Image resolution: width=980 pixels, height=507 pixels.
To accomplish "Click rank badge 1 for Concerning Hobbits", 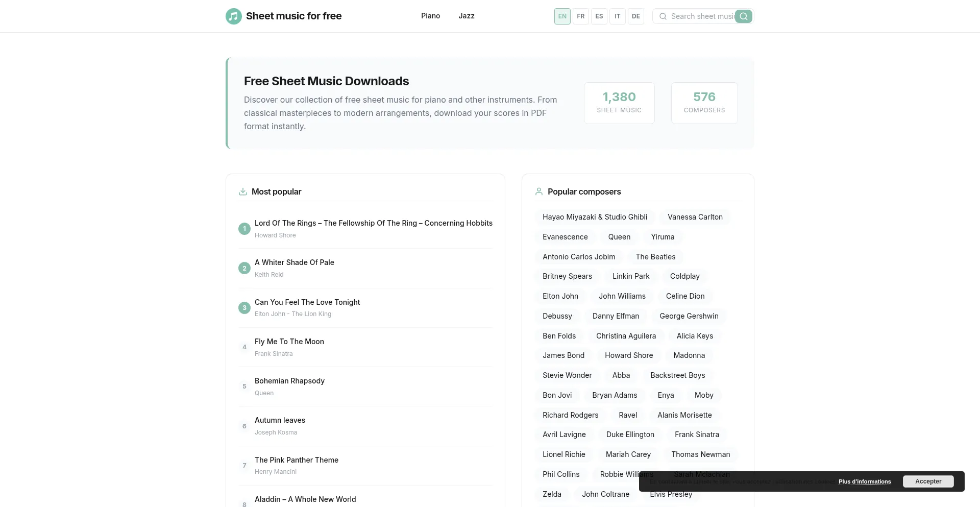I will 244,229.
